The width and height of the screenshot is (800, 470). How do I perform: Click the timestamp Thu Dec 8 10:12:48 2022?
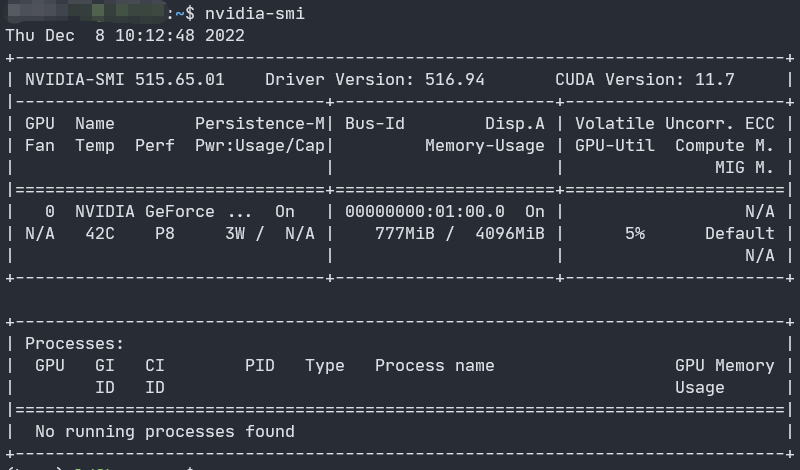[x=125, y=36]
